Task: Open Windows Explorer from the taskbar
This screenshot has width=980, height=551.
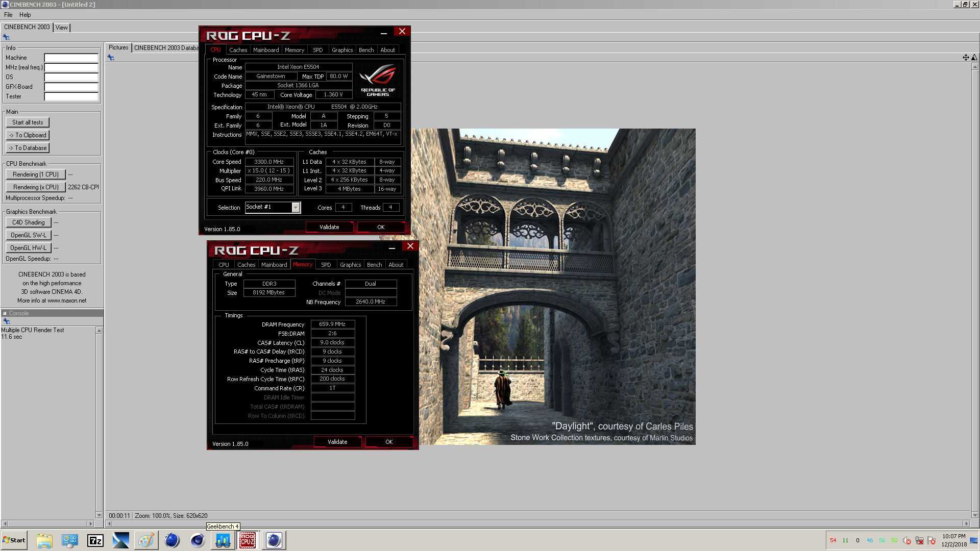Action: pyautogui.click(x=44, y=540)
